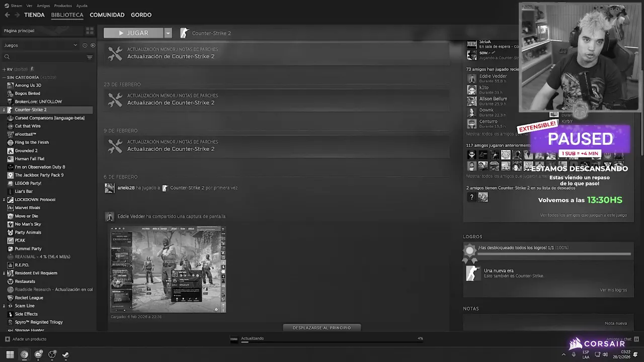Open the Windows notification center icon
The height and width of the screenshot is (362, 644).
635,354
